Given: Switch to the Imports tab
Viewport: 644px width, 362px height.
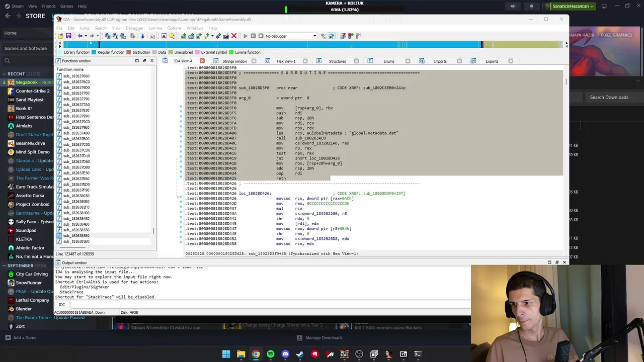Looking at the screenshot, I should (440, 61).
